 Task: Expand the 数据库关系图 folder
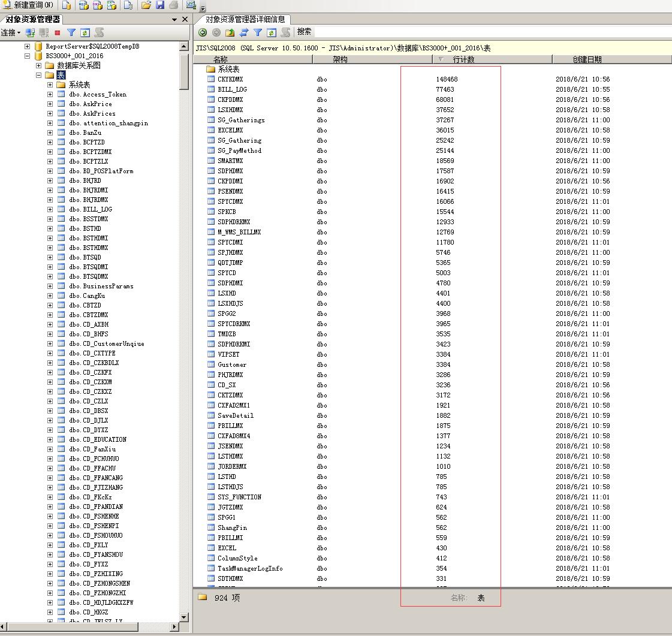tap(38, 65)
